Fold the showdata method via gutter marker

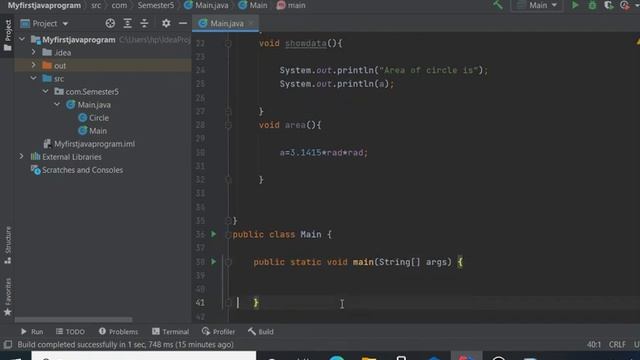[x=228, y=43]
